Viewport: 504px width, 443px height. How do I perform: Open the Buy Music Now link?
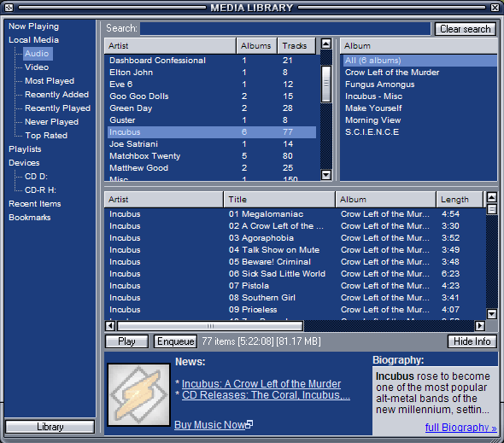click(210, 425)
